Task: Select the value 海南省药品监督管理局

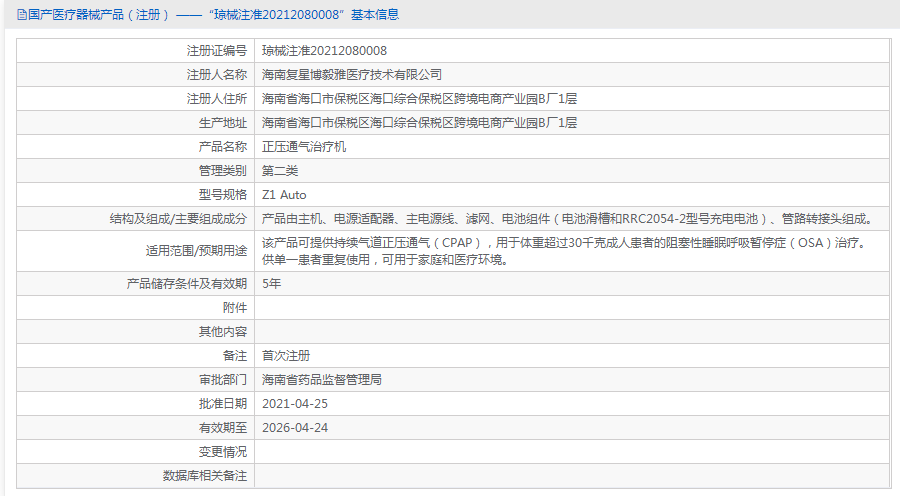Action: [x=322, y=381]
